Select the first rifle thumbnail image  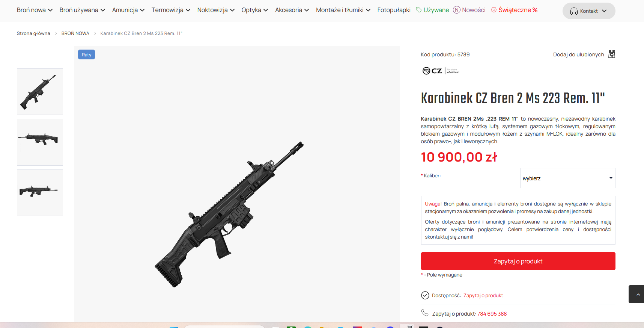[40, 92]
